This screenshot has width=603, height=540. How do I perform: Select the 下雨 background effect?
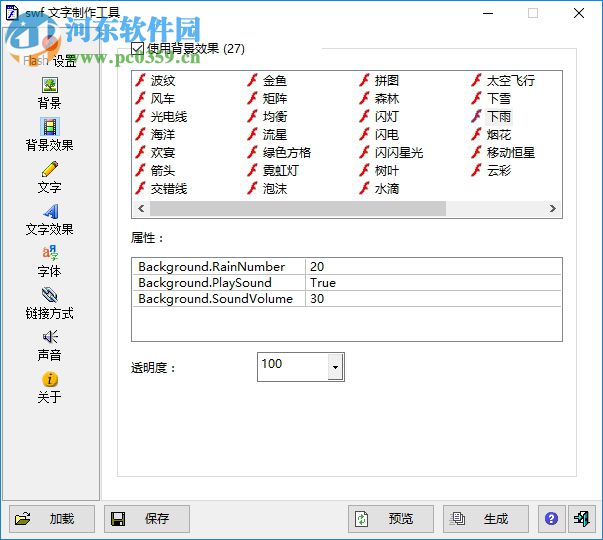pos(492,117)
